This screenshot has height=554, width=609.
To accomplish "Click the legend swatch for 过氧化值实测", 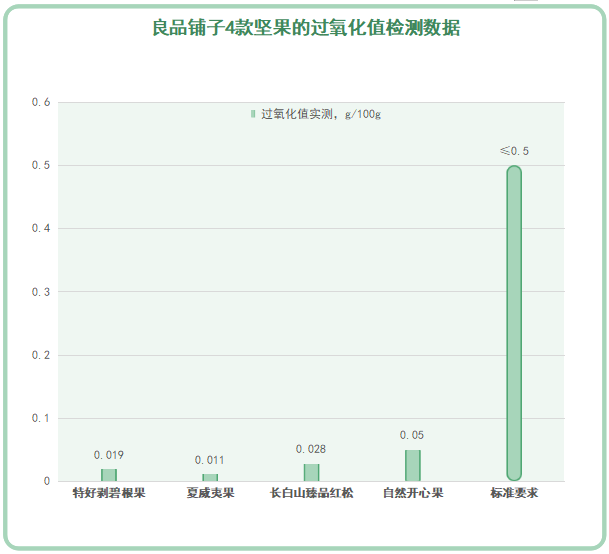I will coord(253,114).
